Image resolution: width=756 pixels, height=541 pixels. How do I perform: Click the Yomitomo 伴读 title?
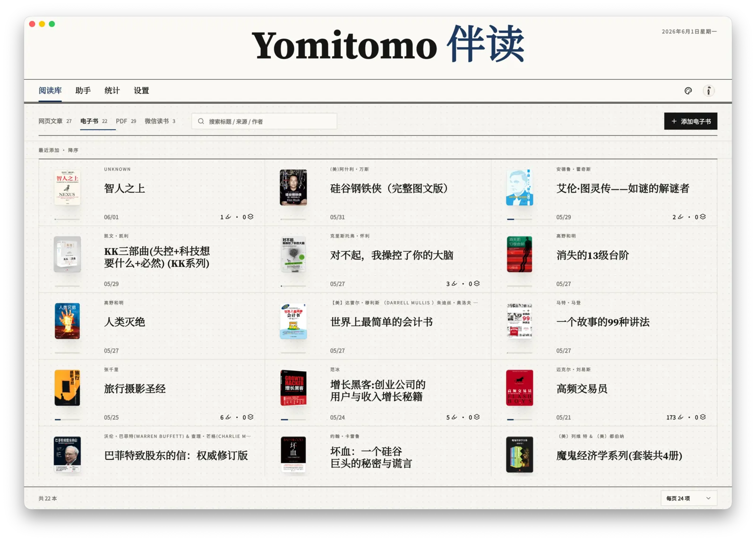pyautogui.click(x=388, y=44)
